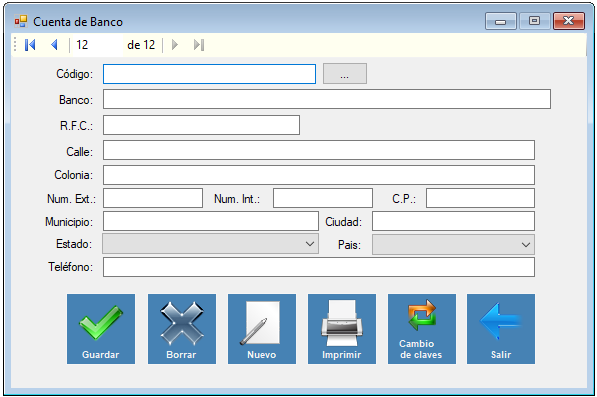Go to next record arrow
The height and width of the screenshot is (397, 597).
(x=175, y=45)
